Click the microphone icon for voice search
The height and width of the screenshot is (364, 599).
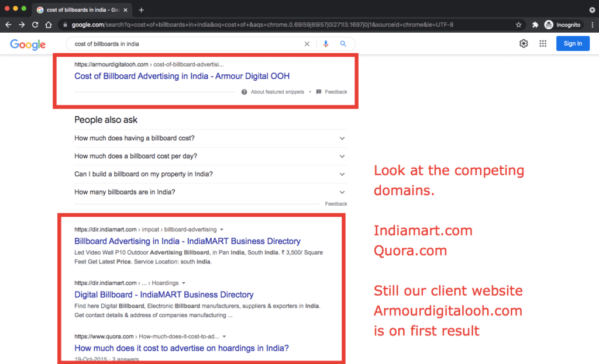point(326,43)
